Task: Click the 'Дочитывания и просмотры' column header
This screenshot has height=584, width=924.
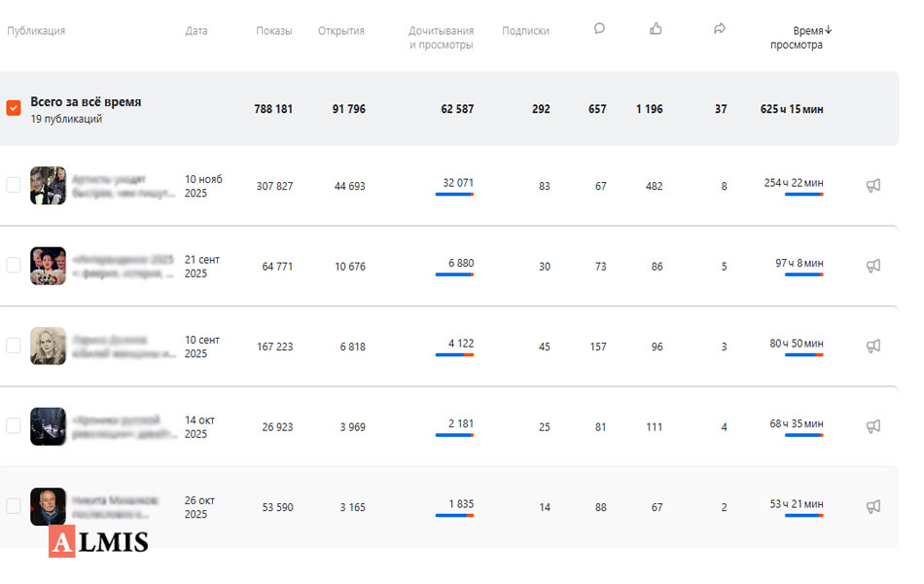Action: [441, 38]
